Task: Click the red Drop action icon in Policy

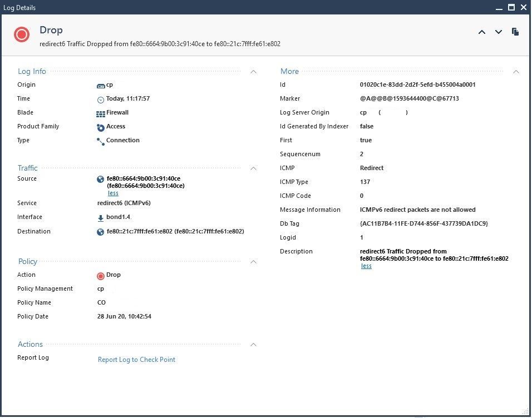Action: [101, 276]
